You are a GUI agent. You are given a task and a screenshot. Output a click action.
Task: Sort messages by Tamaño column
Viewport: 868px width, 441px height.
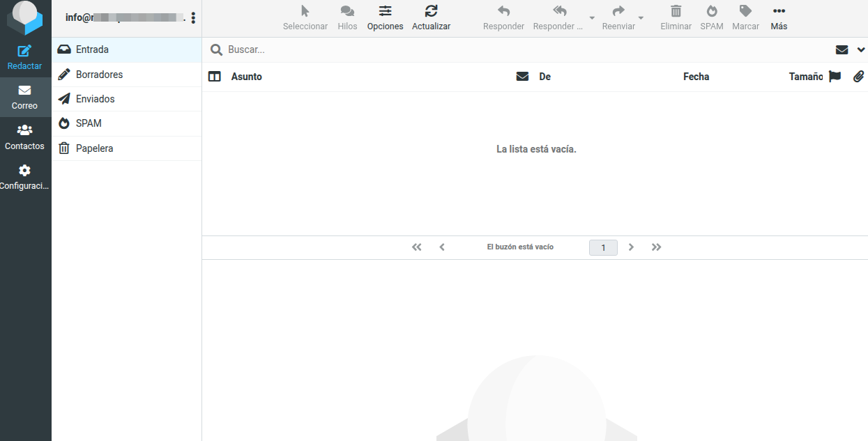(806, 77)
